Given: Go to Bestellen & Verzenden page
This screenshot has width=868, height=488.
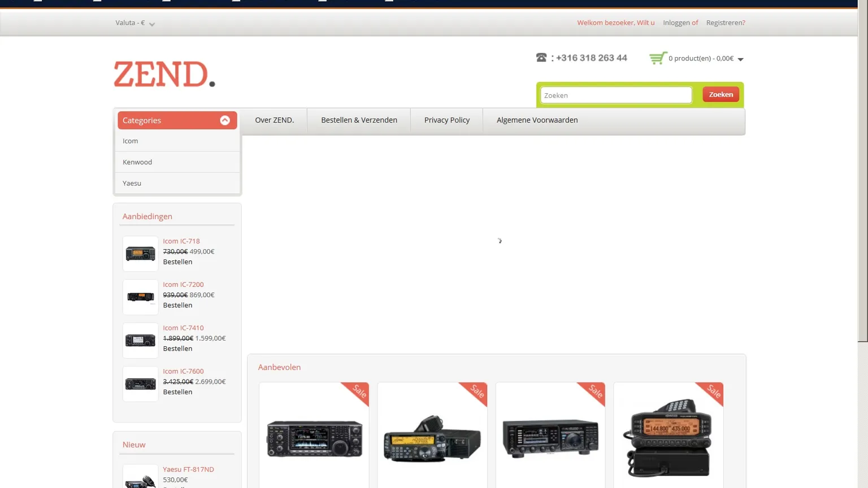Looking at the screenshot, I should point(359,120).
